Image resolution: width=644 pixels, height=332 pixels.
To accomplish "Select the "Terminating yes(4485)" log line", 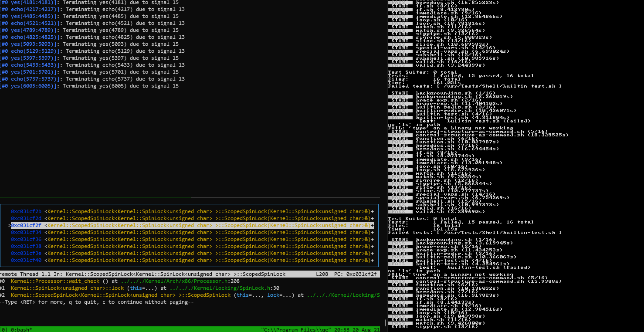I will coord(121,16).
